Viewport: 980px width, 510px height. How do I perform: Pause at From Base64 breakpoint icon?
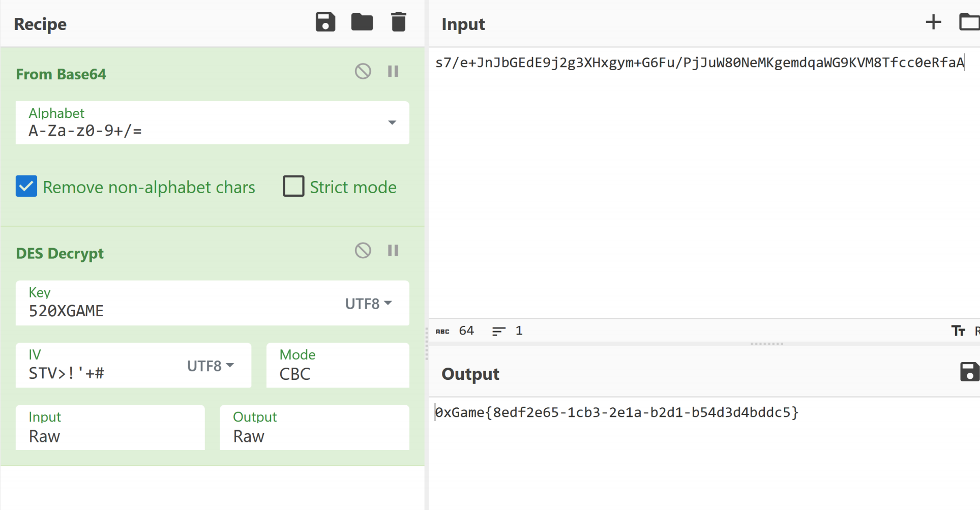tap(393, 71)
